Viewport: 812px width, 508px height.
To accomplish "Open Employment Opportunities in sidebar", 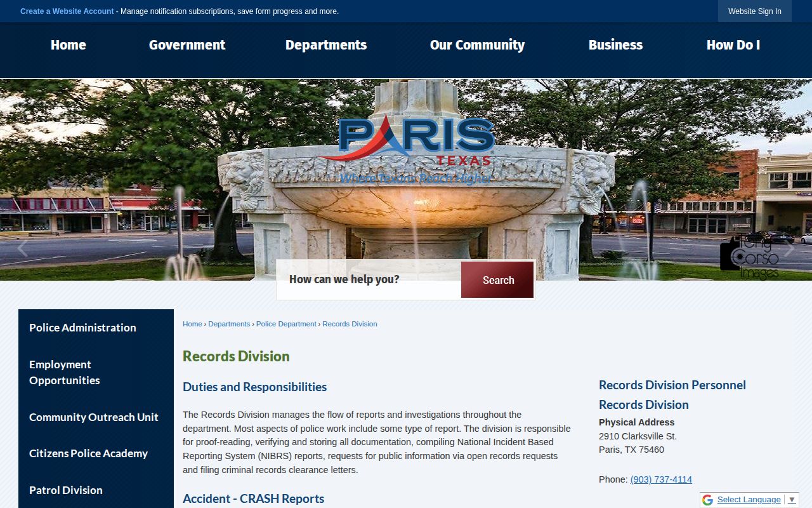I will (x=96, y=373).
